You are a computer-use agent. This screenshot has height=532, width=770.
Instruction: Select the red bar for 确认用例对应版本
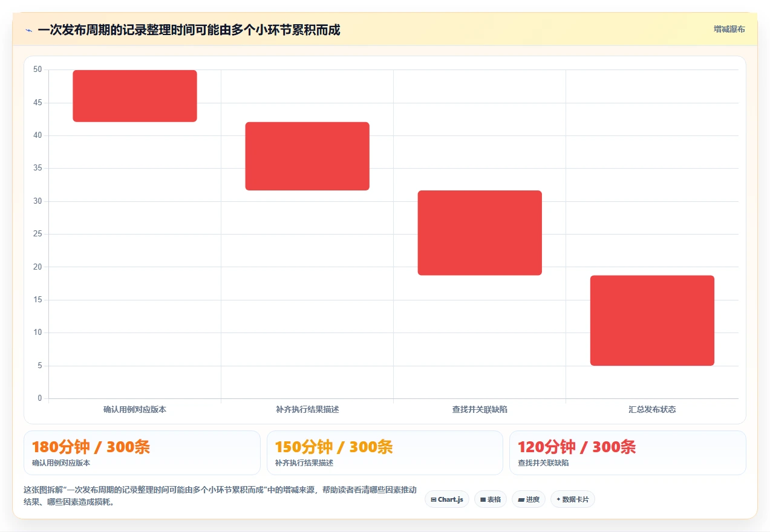pyautogui.click(x=135, y=96)
